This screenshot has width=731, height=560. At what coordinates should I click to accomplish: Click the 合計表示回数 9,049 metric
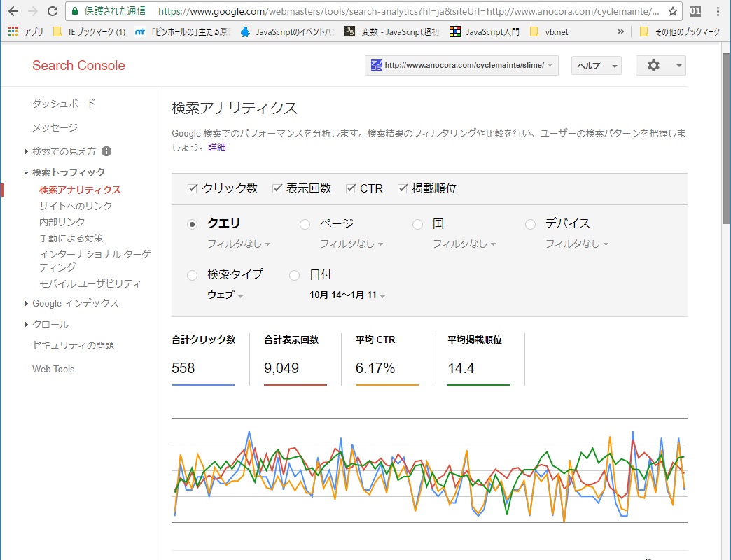tap(295, 359)
